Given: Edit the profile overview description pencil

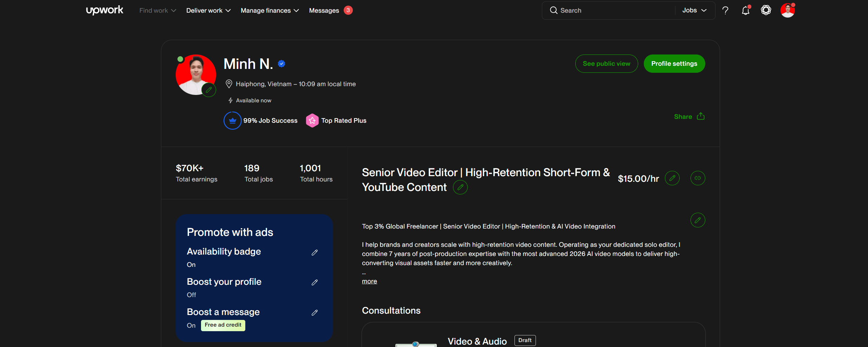Looking at the screenshot, I should (698, 220).
